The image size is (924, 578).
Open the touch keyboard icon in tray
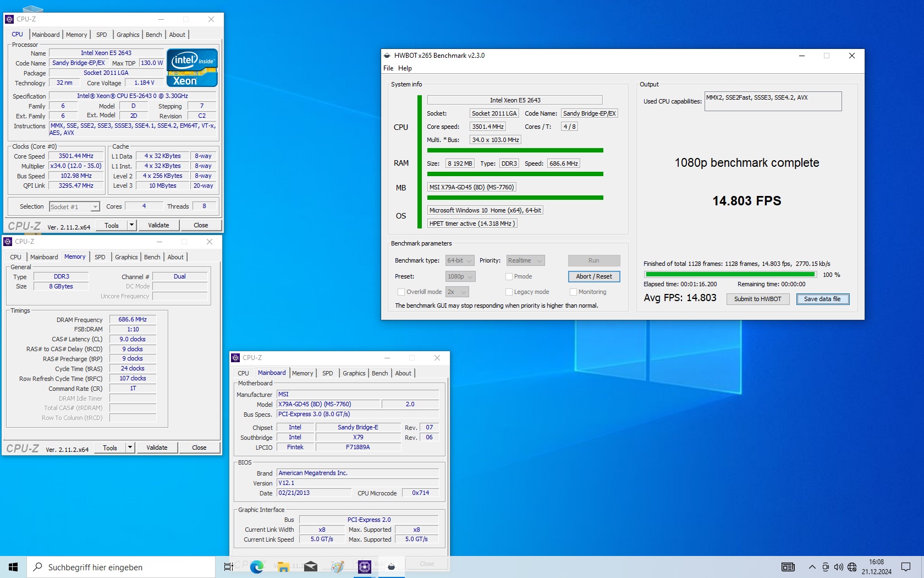[788, 567]
